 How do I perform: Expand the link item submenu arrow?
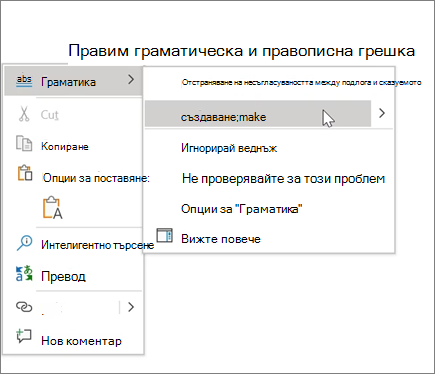pyautogui.click(x=131, y=307)
